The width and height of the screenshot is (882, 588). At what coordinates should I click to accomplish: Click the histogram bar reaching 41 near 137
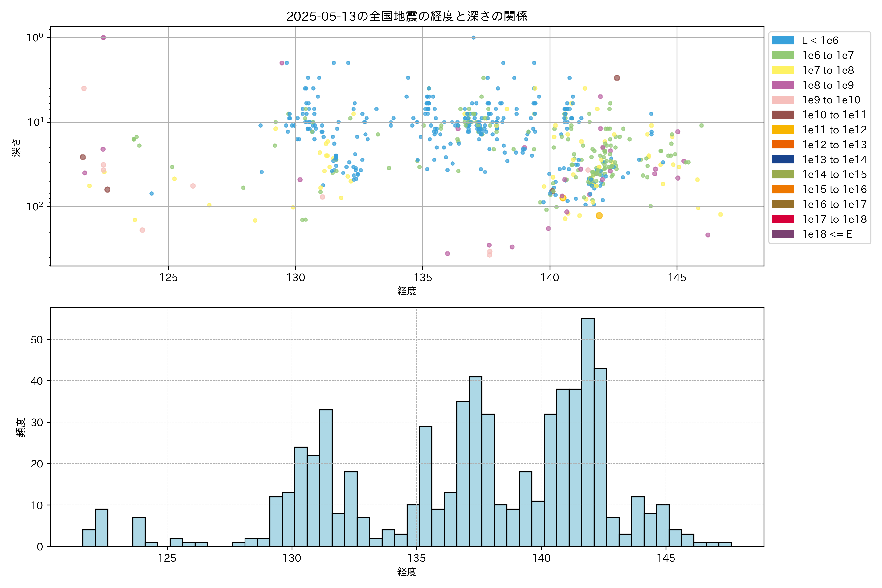[x=476, y=461]
